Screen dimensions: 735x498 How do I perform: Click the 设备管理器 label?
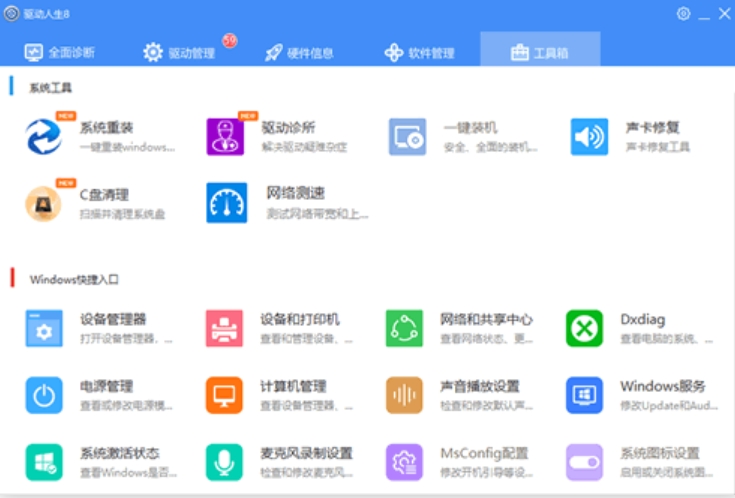coord(113,319)
